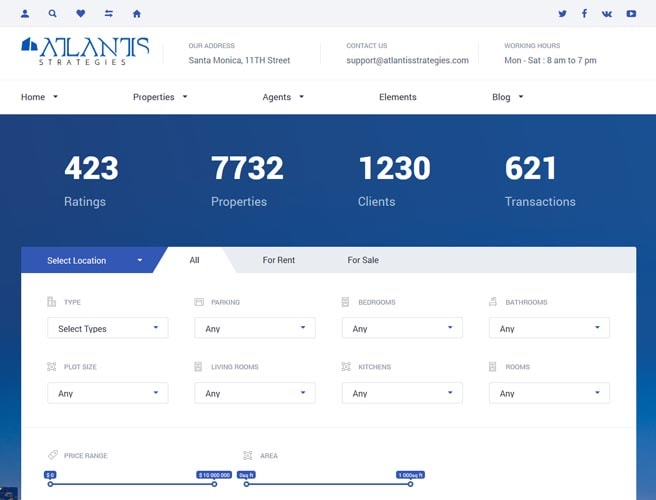Open the search magnifier icon
This screenshot has height=500, width=656.
pos(52,14)
